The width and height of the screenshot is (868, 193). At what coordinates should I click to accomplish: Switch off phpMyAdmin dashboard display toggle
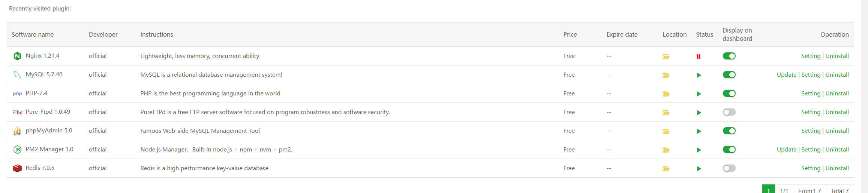point(729,131)
